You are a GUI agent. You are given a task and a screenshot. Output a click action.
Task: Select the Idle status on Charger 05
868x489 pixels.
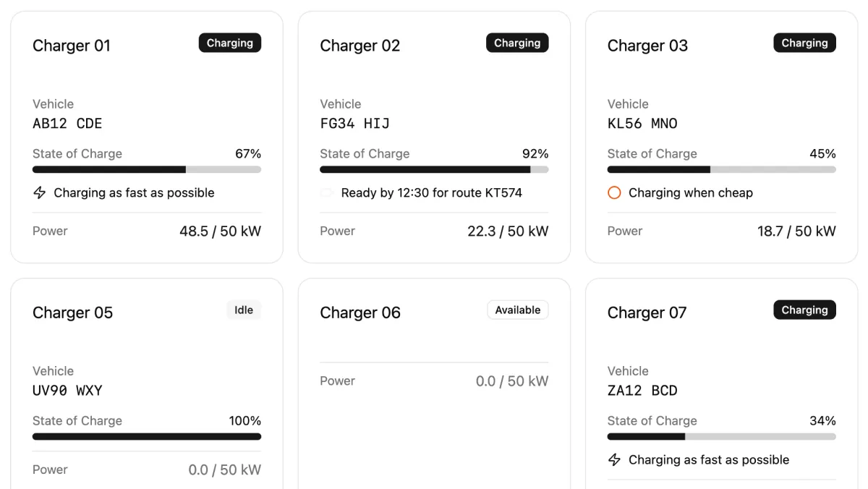244,310
